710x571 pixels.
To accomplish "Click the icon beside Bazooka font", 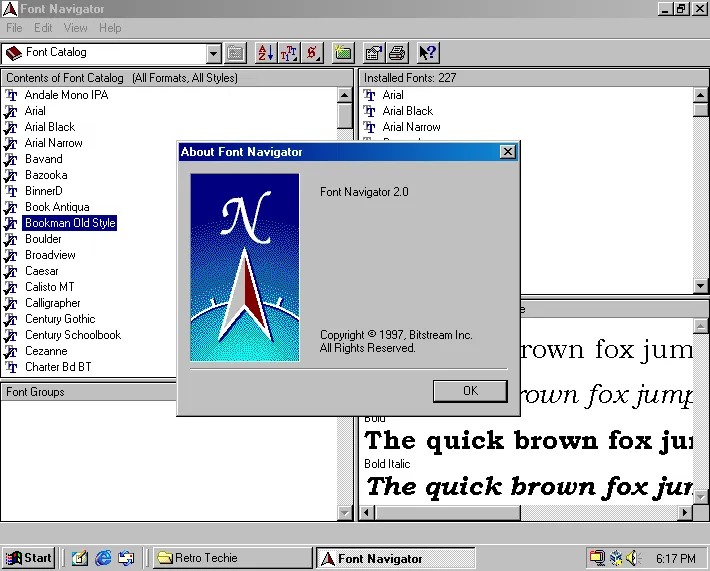I will 11,175.
